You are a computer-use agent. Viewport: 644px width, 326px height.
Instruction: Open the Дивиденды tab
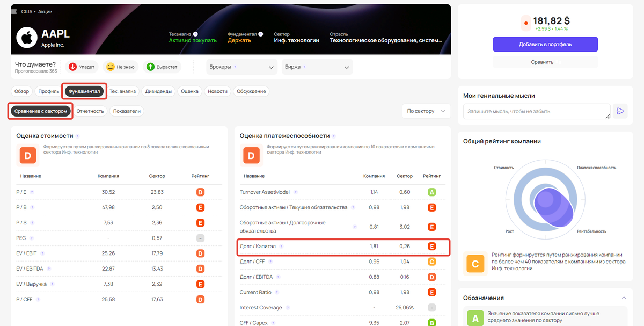(158, 91)
